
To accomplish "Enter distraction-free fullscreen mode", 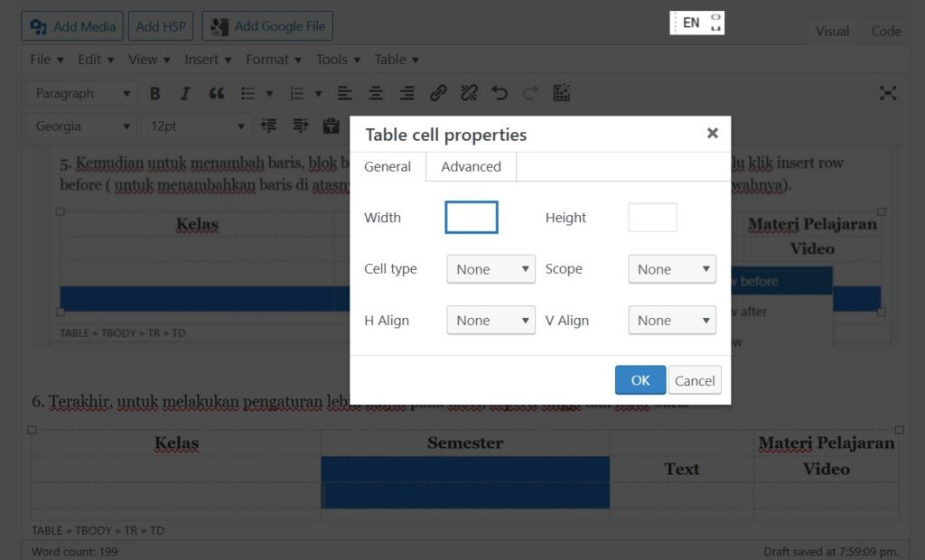I will click(888, 93).
